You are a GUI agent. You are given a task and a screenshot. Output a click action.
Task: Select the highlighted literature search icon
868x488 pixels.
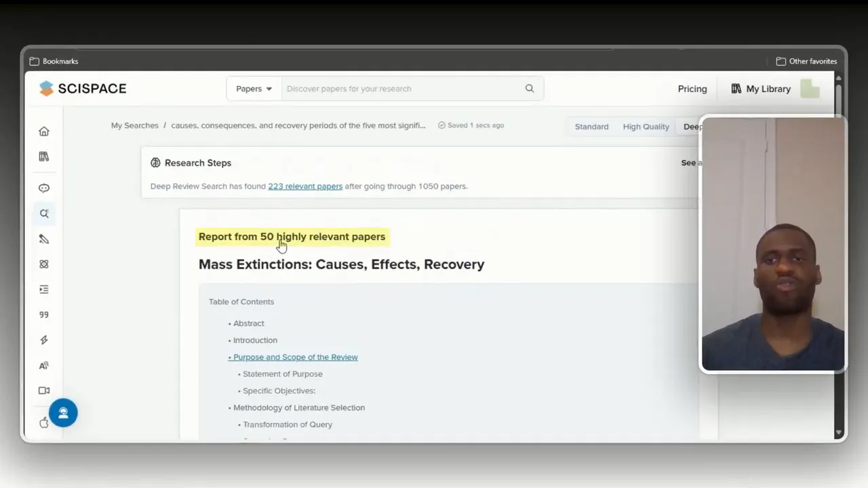43,213
